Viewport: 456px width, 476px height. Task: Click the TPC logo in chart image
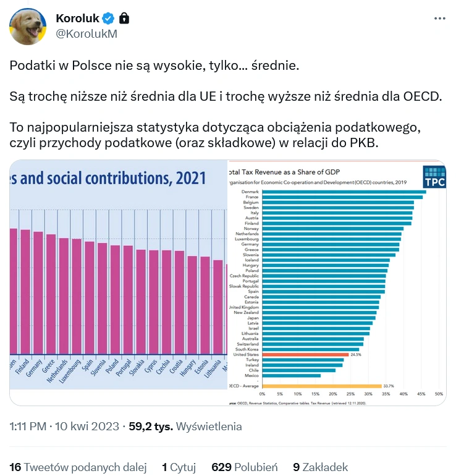434,177
